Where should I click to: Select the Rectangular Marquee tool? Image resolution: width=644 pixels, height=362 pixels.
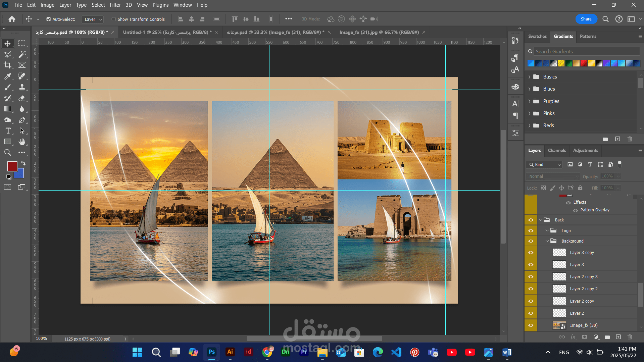click(x=22, y=43)
